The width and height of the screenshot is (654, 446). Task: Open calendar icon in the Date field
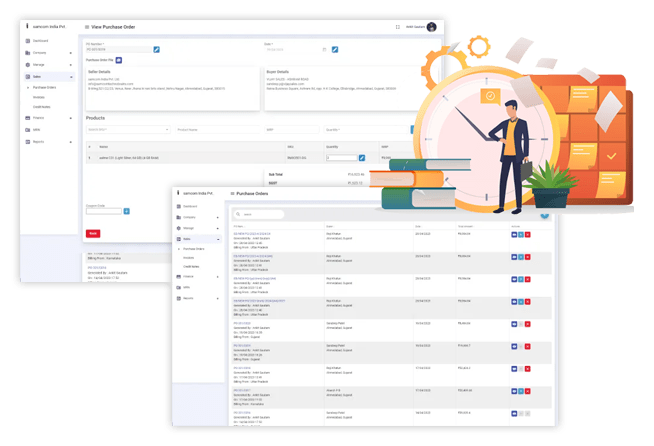(322, 48)
